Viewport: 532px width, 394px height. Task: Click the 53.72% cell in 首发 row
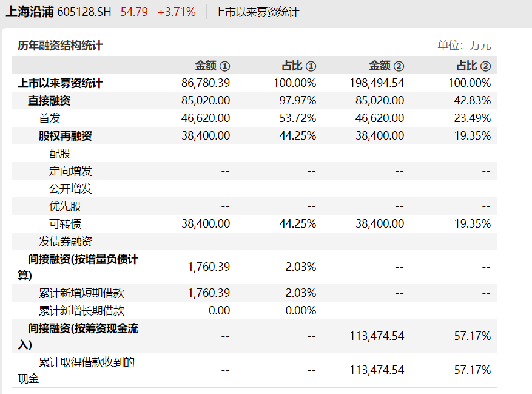click(x=298, y=118)
